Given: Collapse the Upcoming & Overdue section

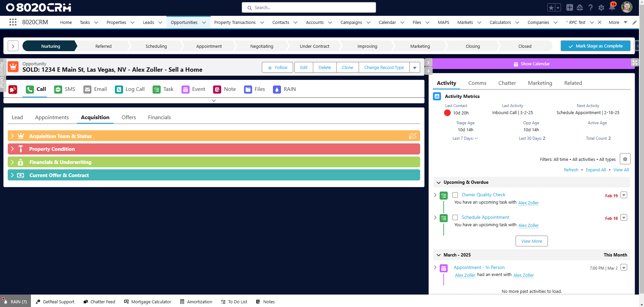Looking at the screenshot, I should coord(438,182).
